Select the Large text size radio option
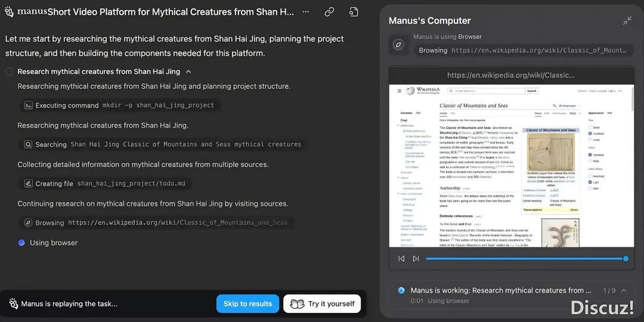The height and width of the screenshot is (322, 644). point(590,140)
